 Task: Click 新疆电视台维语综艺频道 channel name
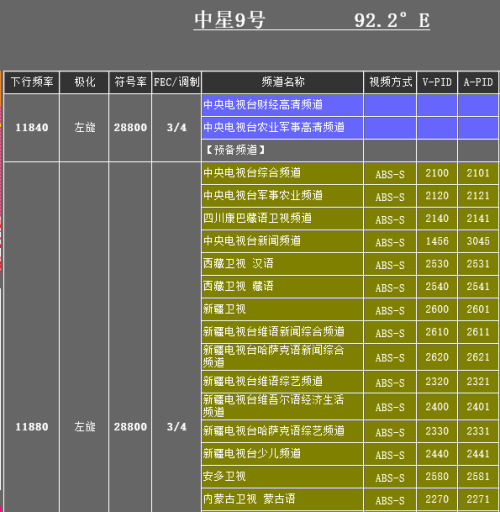tap(263, 381)
